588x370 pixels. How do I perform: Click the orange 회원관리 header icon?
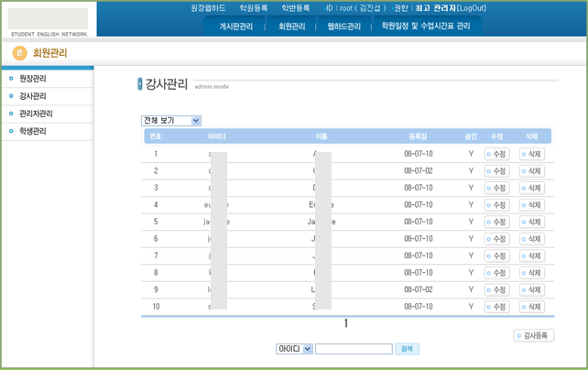tap(19, 53)
